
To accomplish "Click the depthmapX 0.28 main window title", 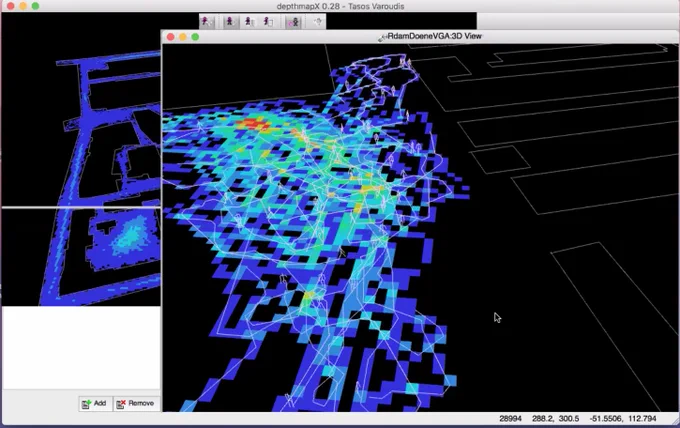I will (340, 6).
